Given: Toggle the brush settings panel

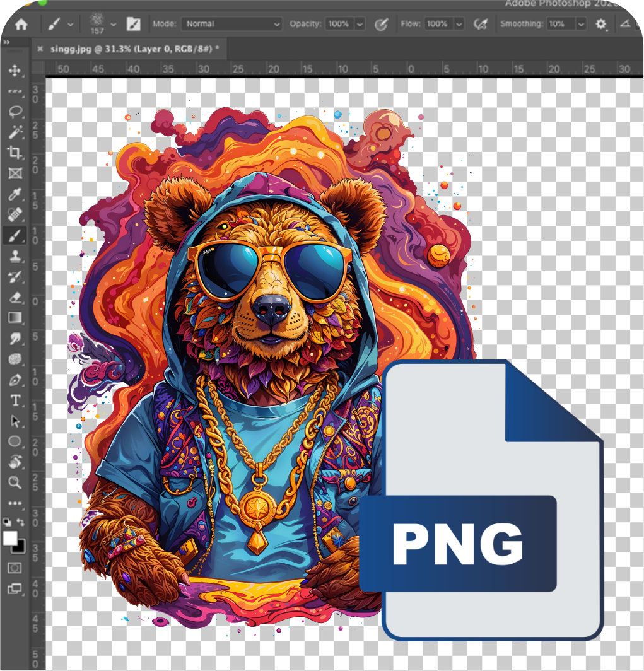Looking at the screenshot, I should pos(134,24).
